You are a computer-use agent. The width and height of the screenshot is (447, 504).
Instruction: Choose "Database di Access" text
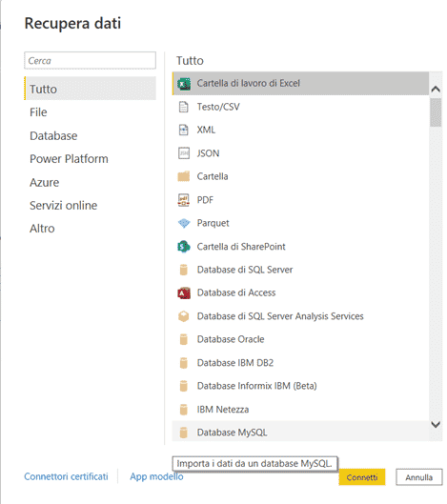[236, 292]
